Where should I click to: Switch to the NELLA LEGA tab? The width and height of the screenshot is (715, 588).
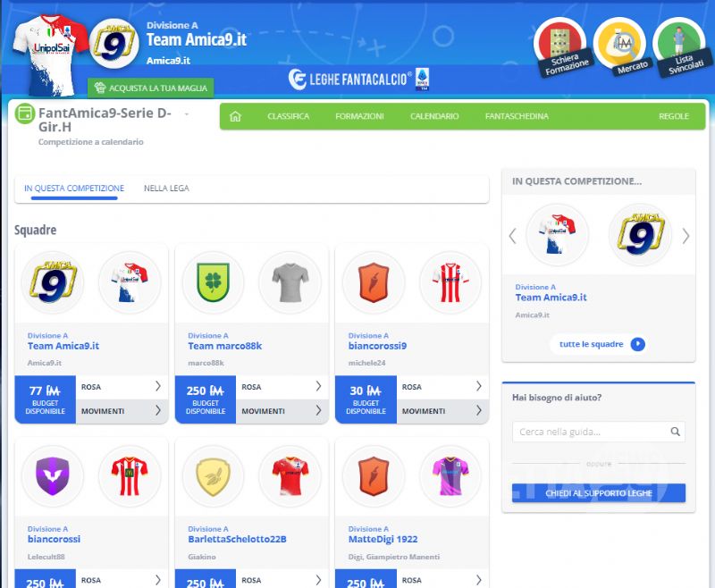166,189
